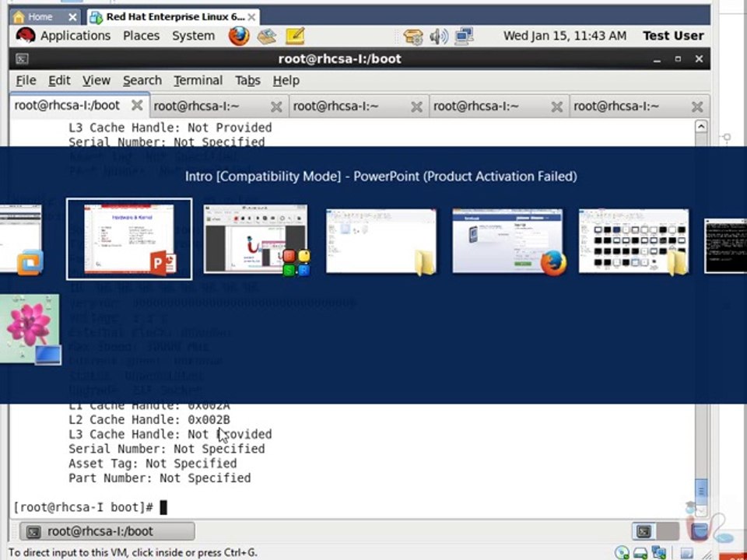This screenshot has height=560, width=747.
Task: Select the Firefox Facebook window thumbnail
Action: 508,241
